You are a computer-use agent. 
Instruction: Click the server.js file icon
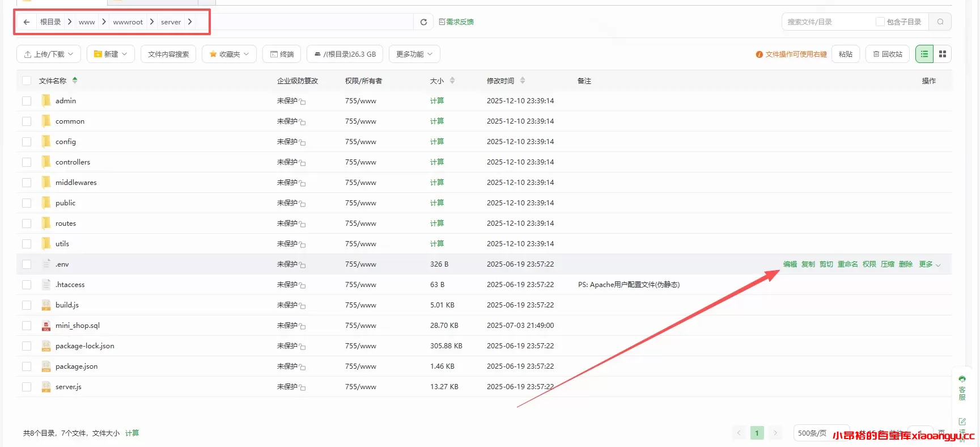tap(46, 386)
